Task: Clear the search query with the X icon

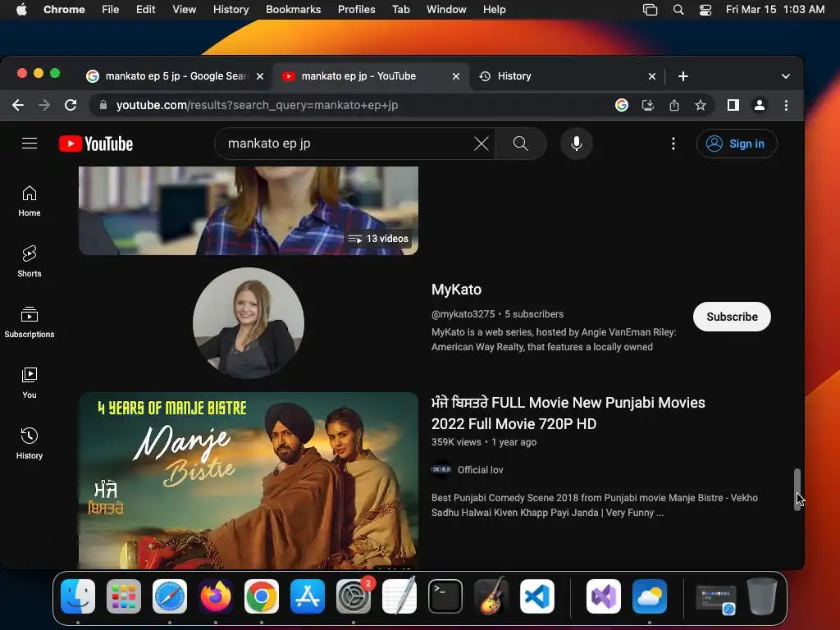Action: (x=481, y=144)
